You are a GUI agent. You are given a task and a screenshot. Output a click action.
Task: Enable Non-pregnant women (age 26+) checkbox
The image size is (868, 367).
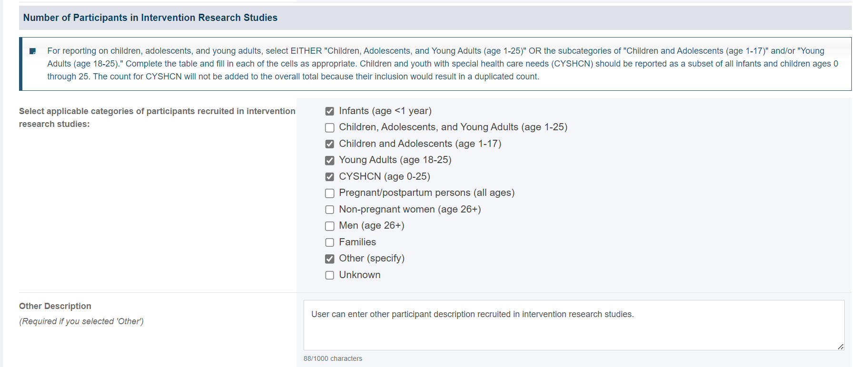(x=329, y=210)
